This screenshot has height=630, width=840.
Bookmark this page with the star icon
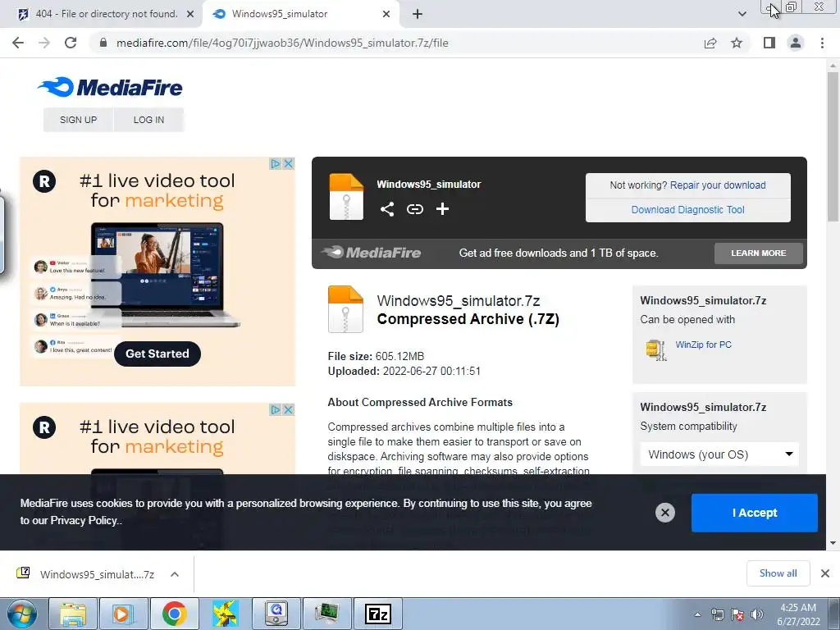(x=737, y=43)
